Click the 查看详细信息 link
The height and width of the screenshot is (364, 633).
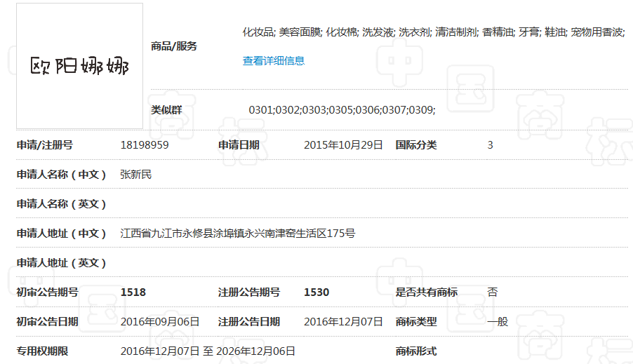click(x=274, y=61)
